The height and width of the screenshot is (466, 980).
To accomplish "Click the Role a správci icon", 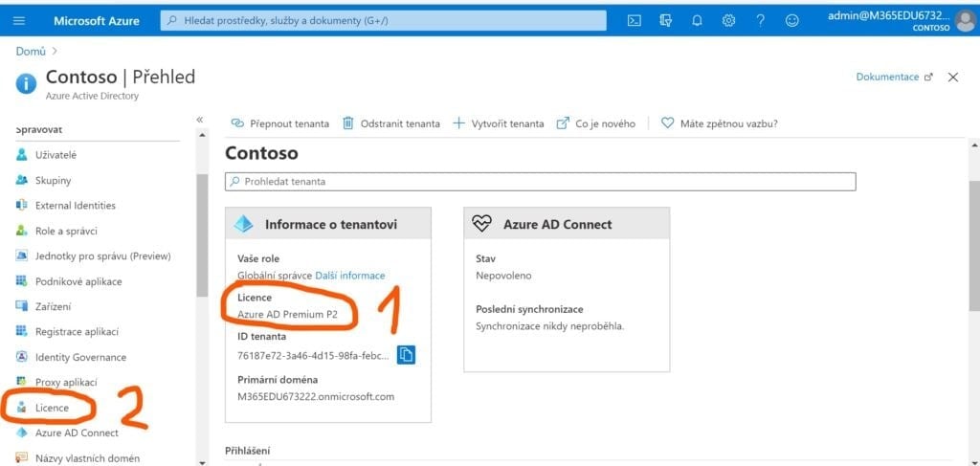I will (22, 231).
